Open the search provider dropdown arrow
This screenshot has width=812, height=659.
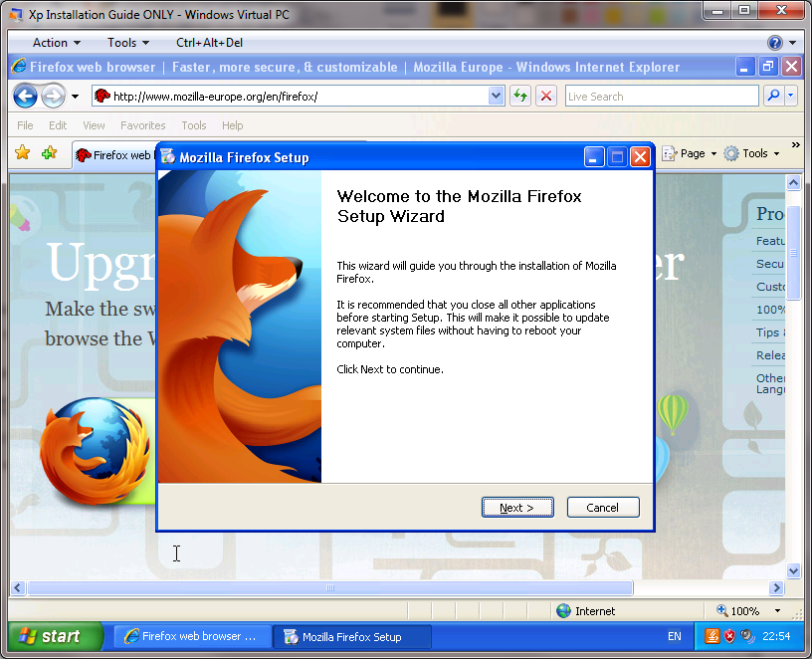pos(790,96)
